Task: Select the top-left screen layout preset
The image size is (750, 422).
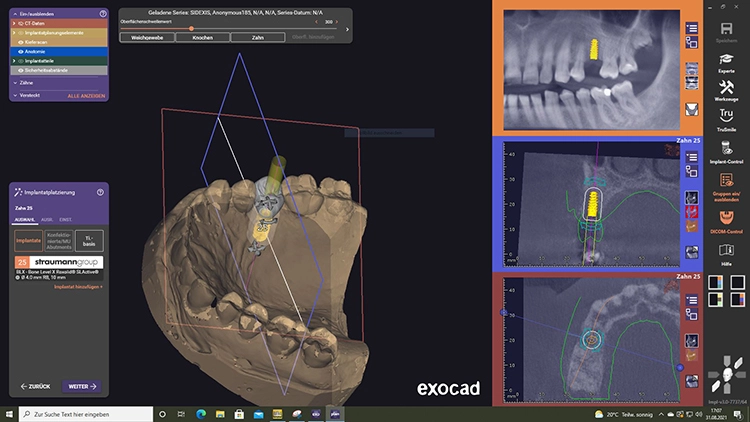Action: coord(716,282)
